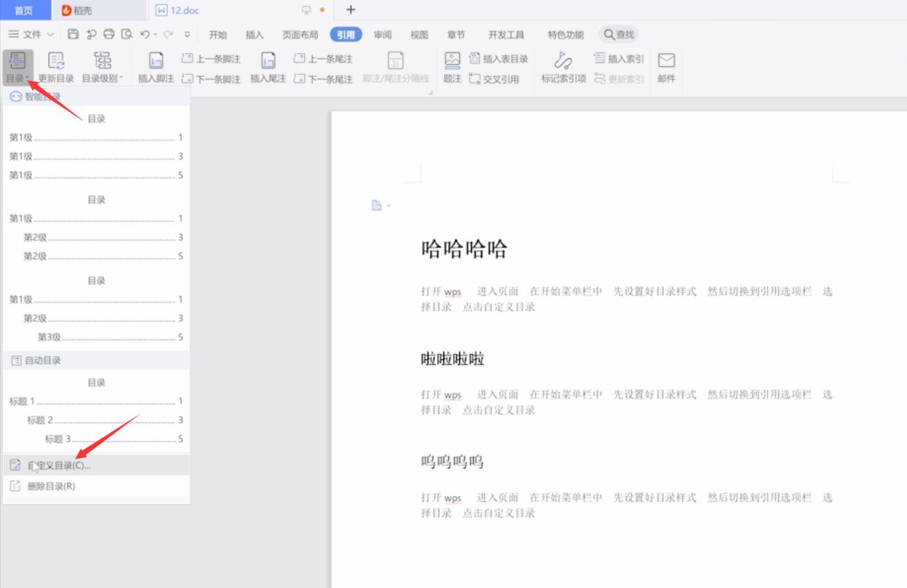Switch to the 插入 ribbon tab

point(254,35)
